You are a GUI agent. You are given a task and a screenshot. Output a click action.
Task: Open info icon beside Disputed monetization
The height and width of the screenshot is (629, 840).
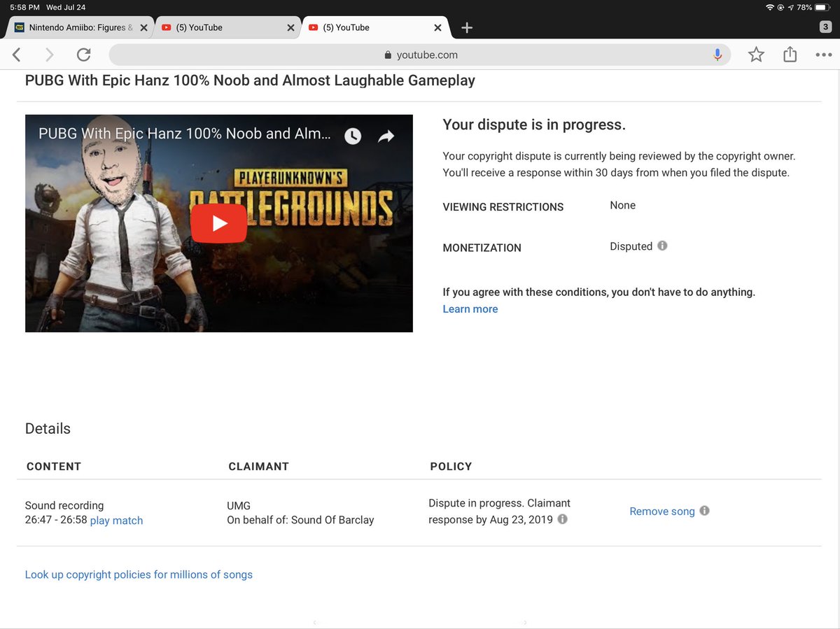pyautogui.click(x=662, y=246)
